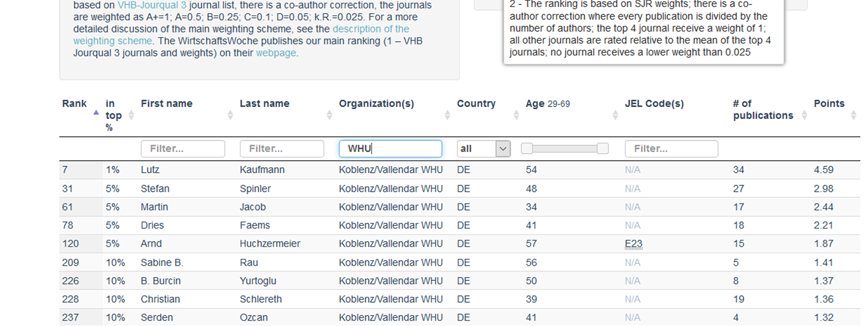Click the First name filter field
Image resolution: width=868 pixels, height=326 pixels.
pos(183,149)
